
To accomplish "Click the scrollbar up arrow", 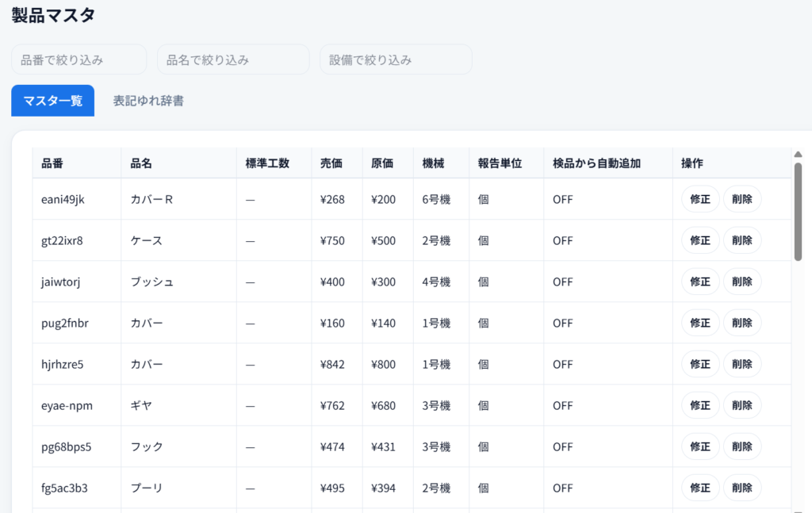I will coord(798,154).
